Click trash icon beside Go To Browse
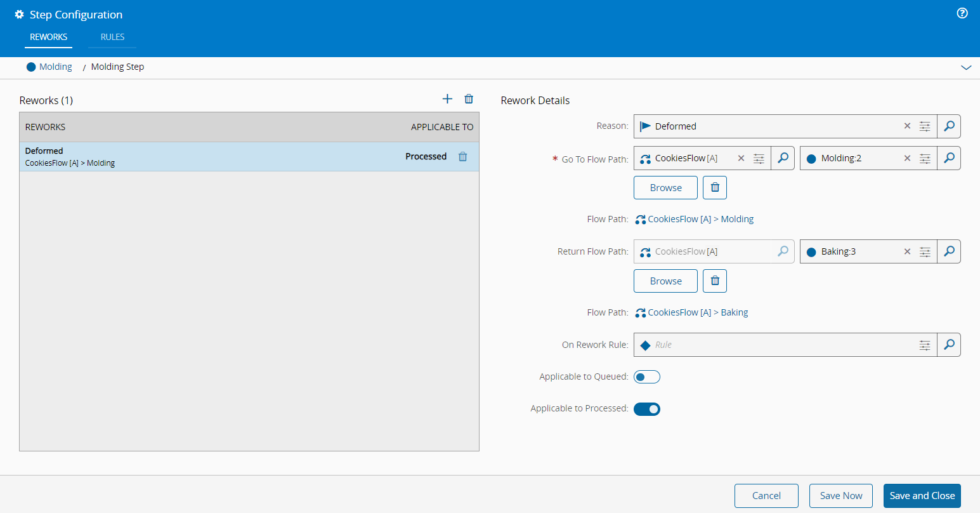980x513 pixels. pyautogui.click(x=715, y=188)
